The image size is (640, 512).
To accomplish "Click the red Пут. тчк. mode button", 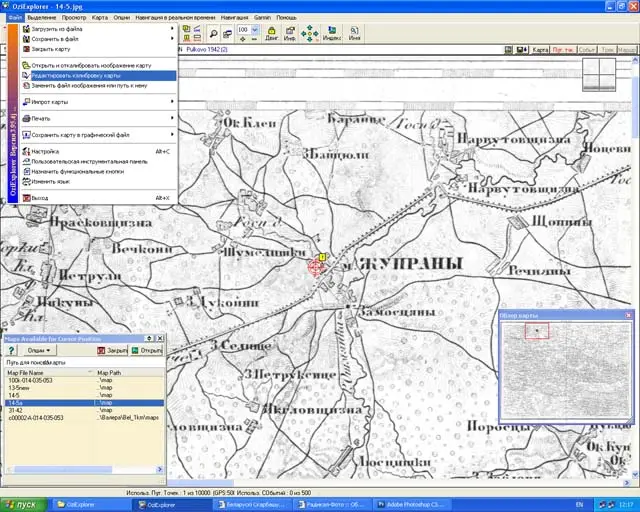I will coord(563,50).
